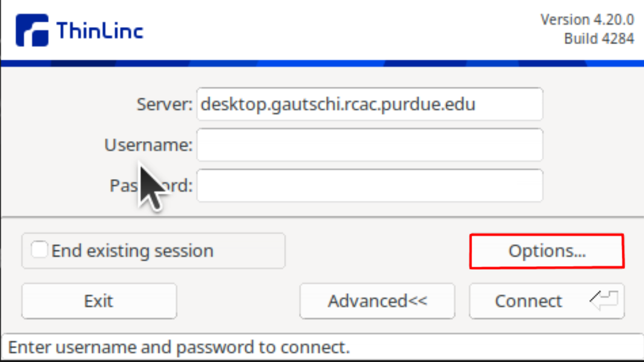Click desktop.gautschi.rcac.purdue.edu server text
Image resolution: width=644 pixels, height=362 pixels.
338,104
